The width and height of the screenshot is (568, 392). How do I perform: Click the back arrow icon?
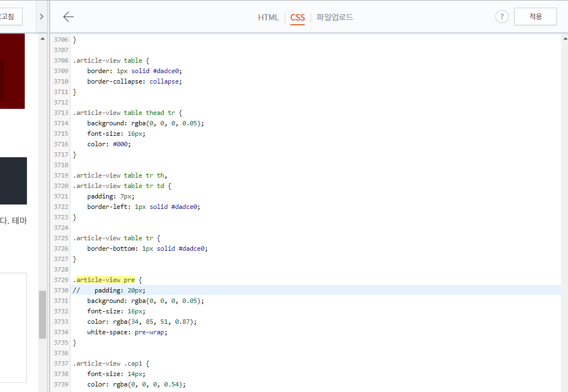(x=68, y=16)
